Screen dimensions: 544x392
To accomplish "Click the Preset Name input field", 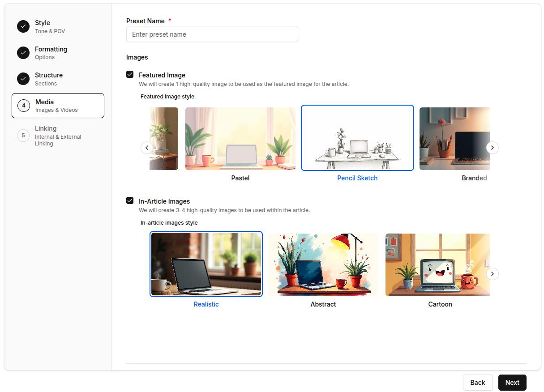I will tap(212, 34).
